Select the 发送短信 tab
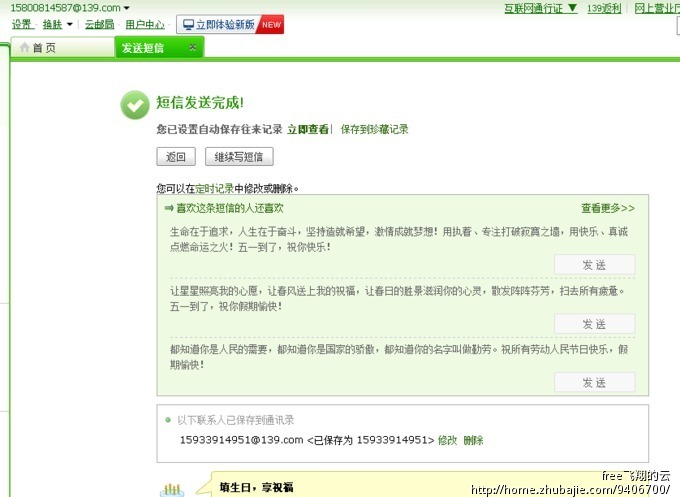Viewport: 680px width, 497px height. point(159,48)
